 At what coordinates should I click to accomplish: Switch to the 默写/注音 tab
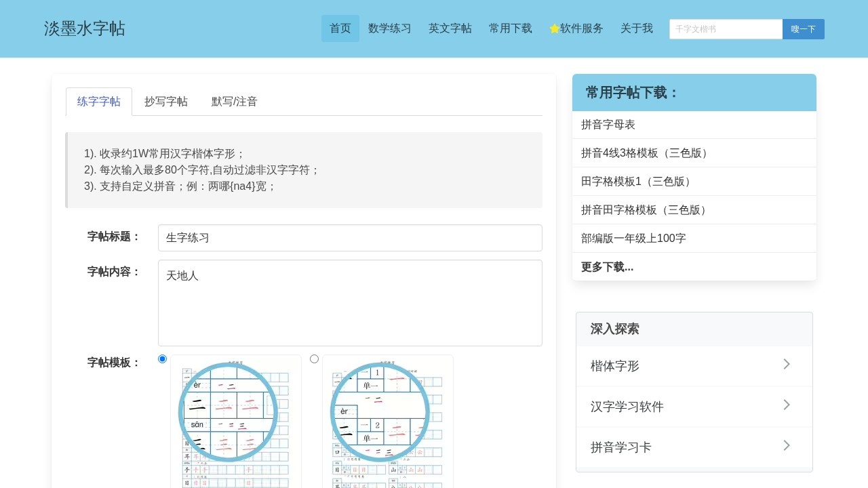tap(233, 102)
